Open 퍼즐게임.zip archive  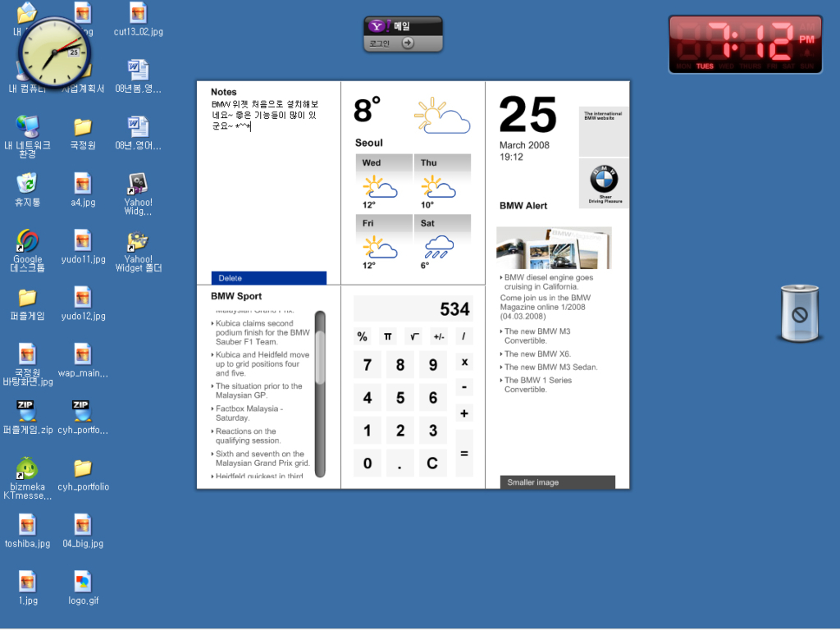point(27,417)
